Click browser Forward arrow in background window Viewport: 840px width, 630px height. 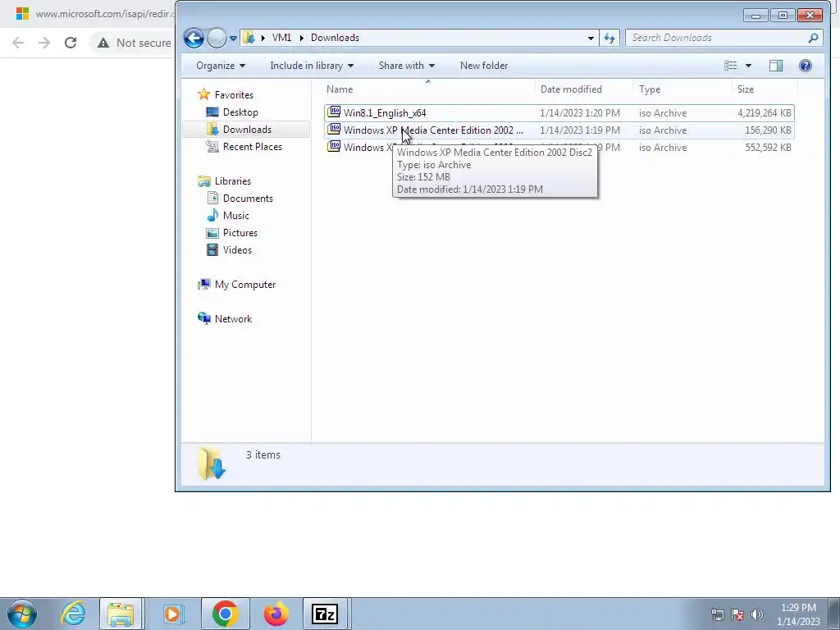pos(44,43)
